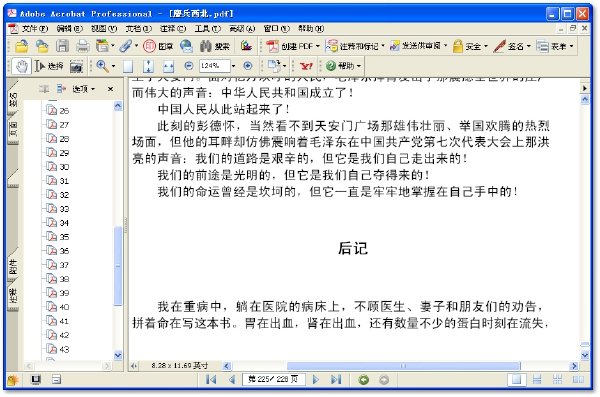Click the Open file folder icon
This screenshot has width=600, height=397.
[x=21, y=46]
